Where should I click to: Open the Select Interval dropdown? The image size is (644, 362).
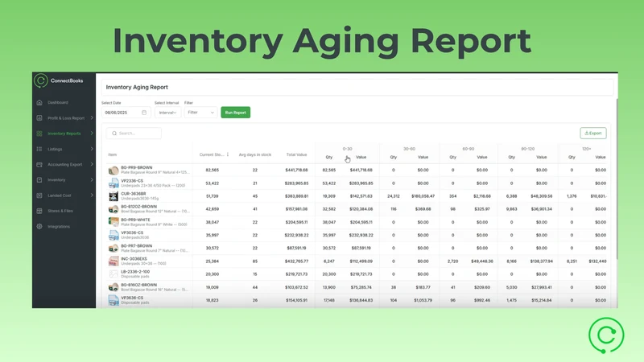point(167,113)
